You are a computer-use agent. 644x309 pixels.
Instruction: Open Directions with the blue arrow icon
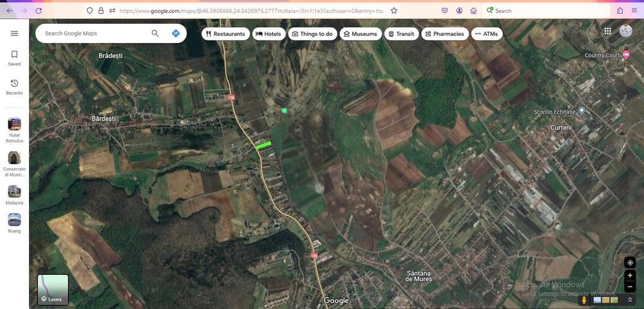pos(176,33)
